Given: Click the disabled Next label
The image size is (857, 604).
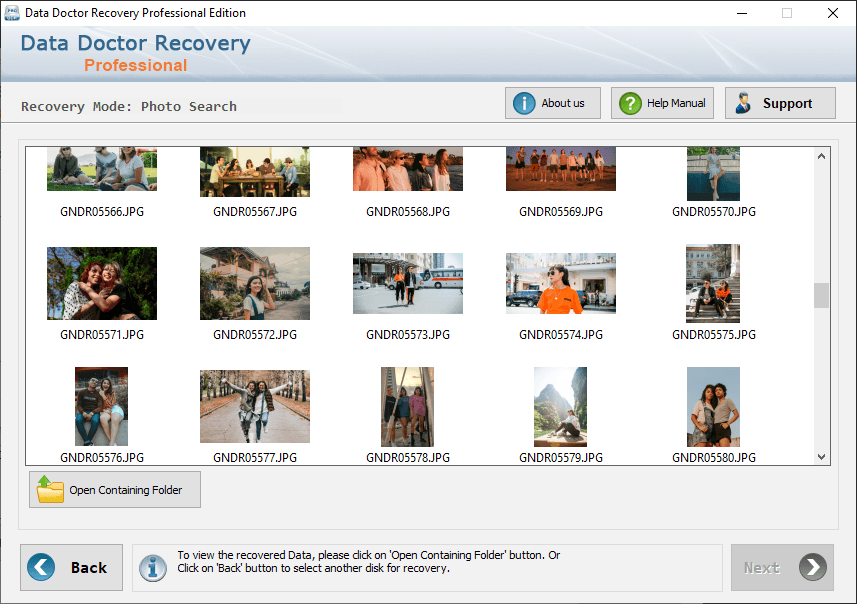Looking at the screenshot, I should tap(761, 568).
